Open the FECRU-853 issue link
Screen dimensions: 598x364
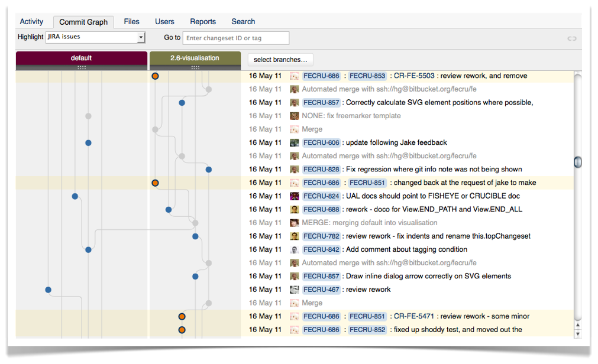point(367,76)
